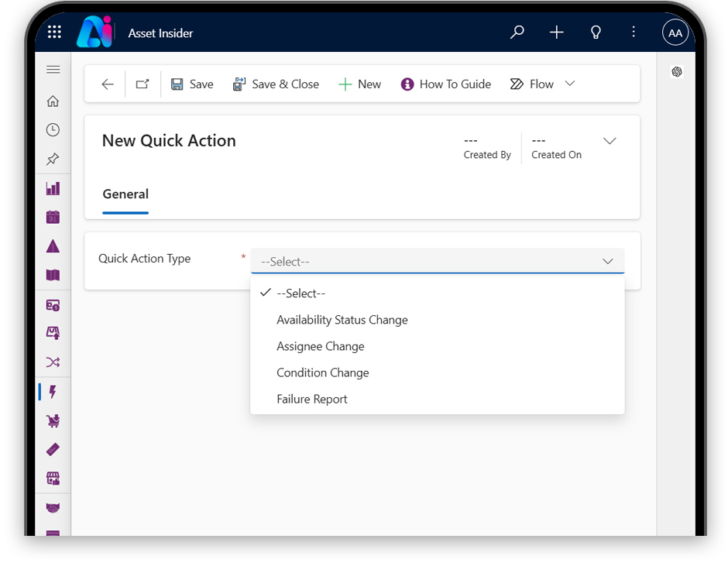Click the Save & Close button
The image size is (728, 573).
[x=276, y=84]
